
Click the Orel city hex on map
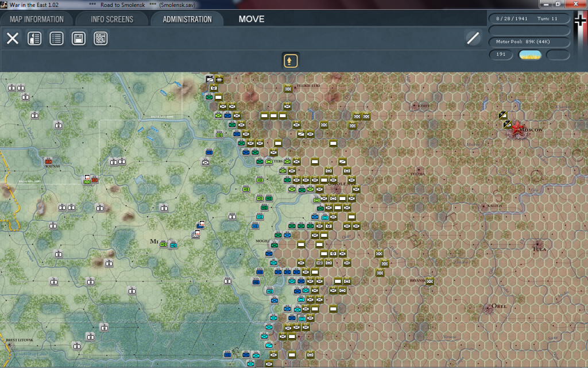[x=489, y=307]
